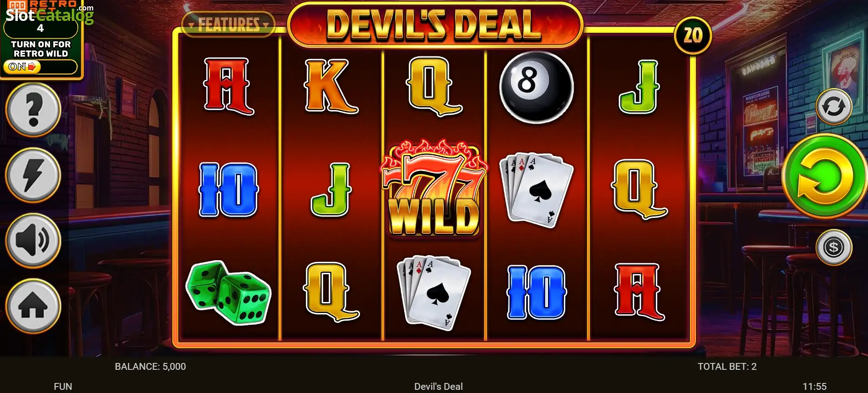Image resolution: width=868 pixels, height=393 pixels.
Task: Click the Total Bet display
Action: point(727,367)
